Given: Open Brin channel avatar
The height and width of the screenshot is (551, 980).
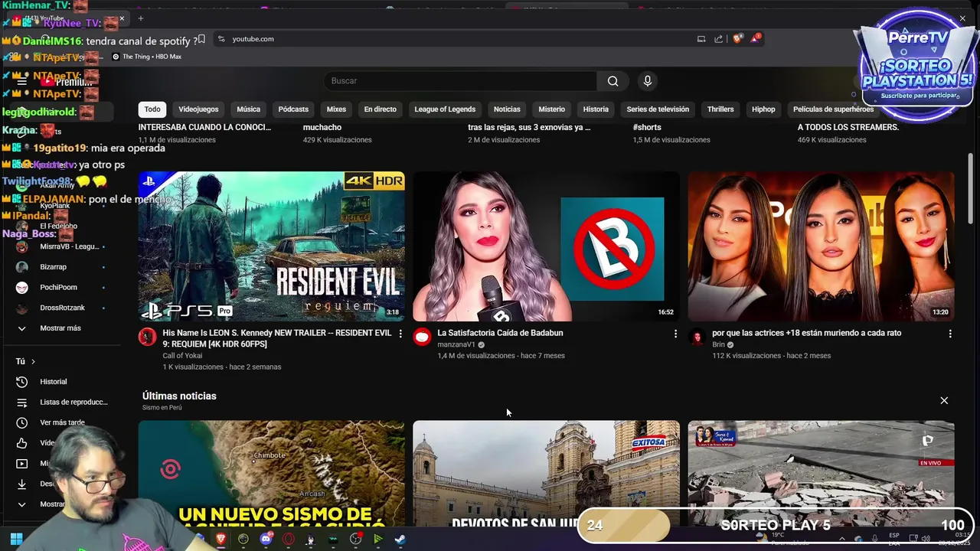Looking at the screenshot, I should (697, 337).
